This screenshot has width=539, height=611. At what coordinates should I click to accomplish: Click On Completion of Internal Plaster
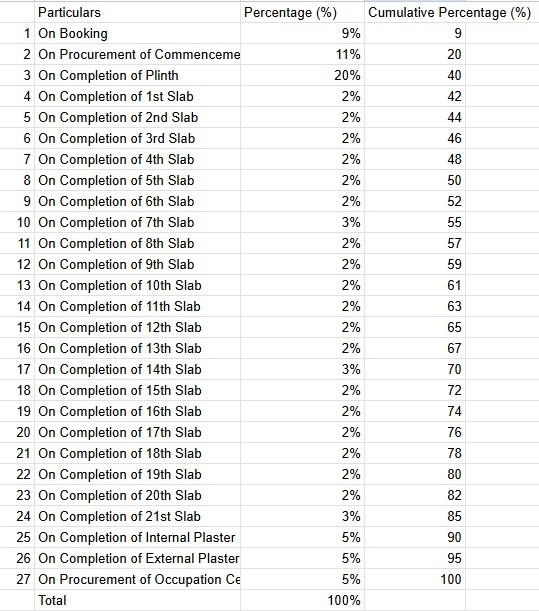[x=137, y=537]
